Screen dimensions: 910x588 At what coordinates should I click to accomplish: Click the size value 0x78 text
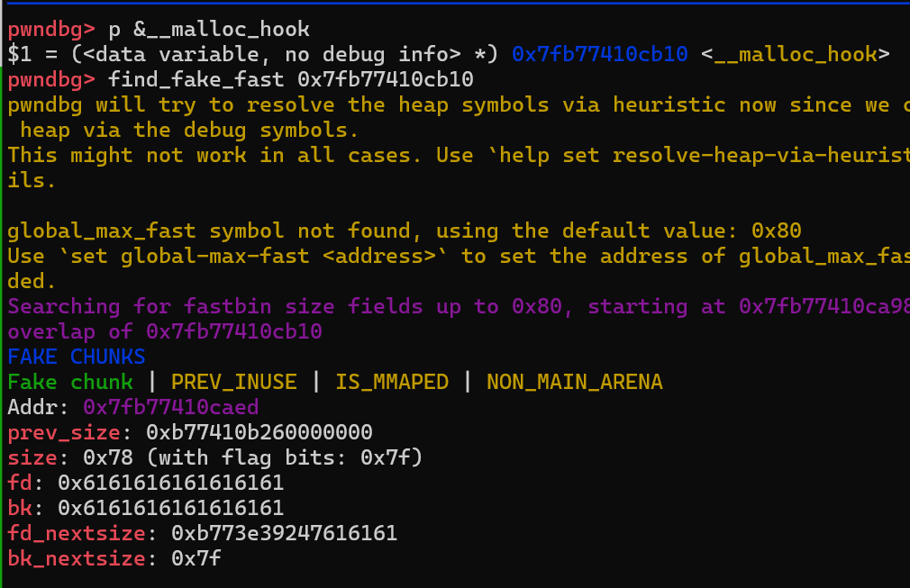point(108,457)
